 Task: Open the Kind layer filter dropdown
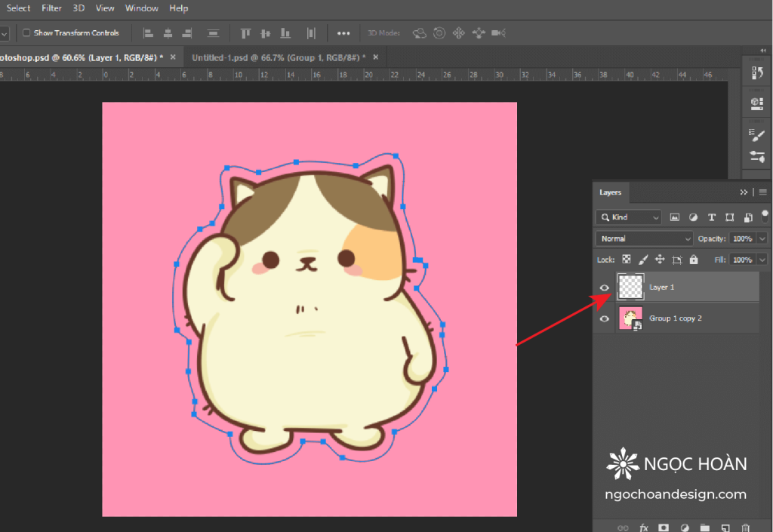(x=628, y=217)
